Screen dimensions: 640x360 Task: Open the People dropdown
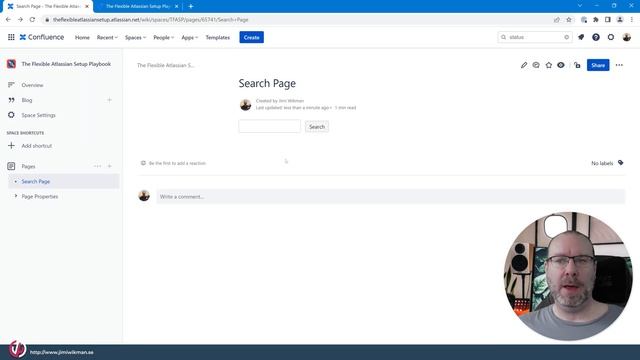[x=164, y=37]
